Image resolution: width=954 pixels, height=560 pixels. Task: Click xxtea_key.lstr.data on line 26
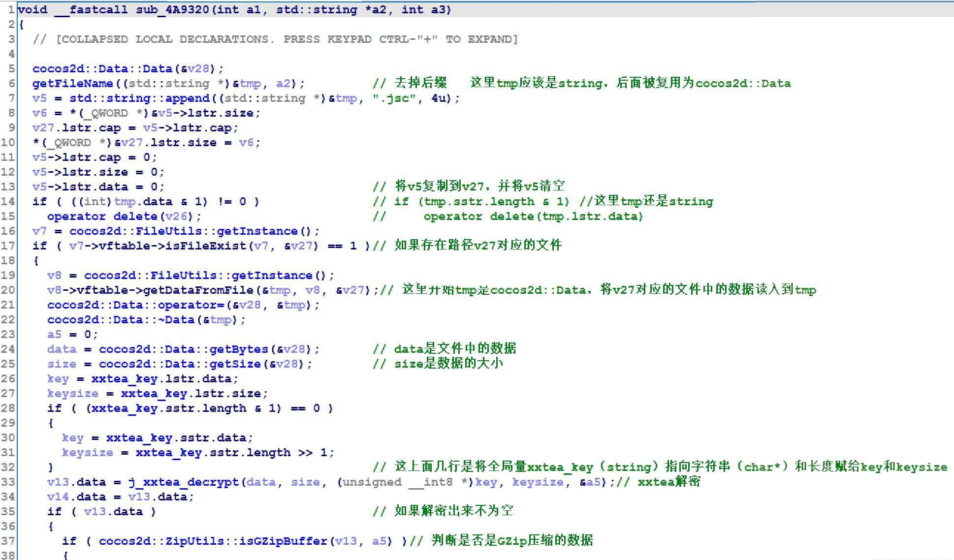point(161,379)
